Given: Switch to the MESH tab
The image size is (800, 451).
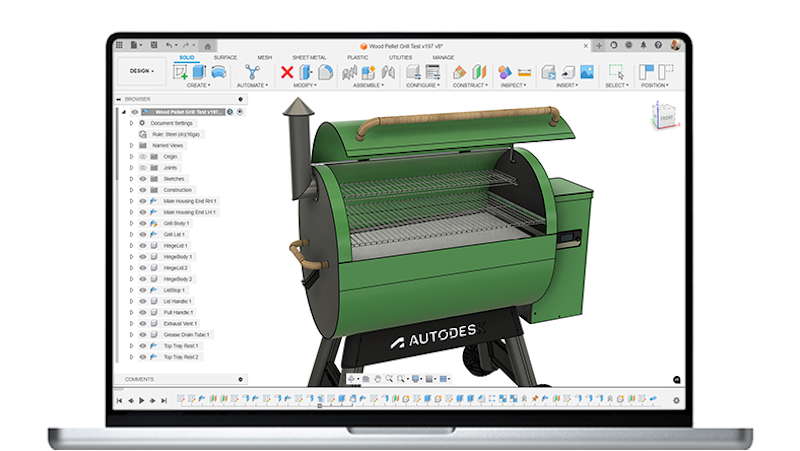Looking at the screenshot, I should (264, 58).
